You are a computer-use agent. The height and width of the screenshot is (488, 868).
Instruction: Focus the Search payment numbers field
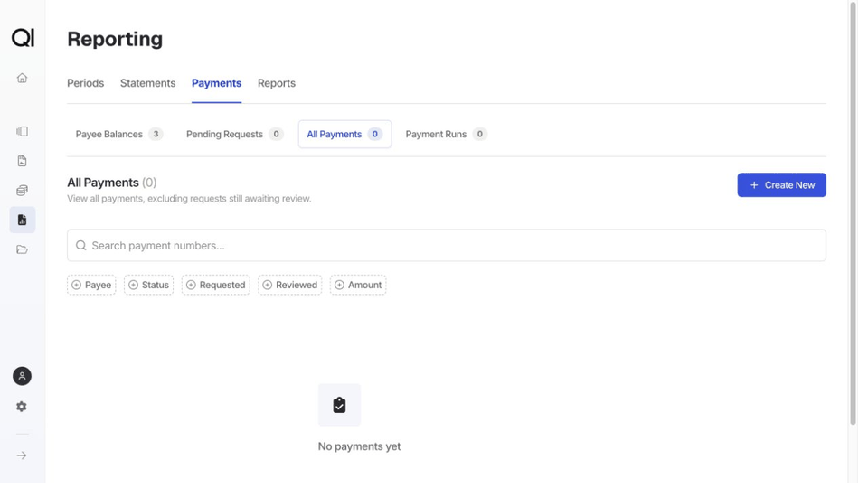coord(447,246)
